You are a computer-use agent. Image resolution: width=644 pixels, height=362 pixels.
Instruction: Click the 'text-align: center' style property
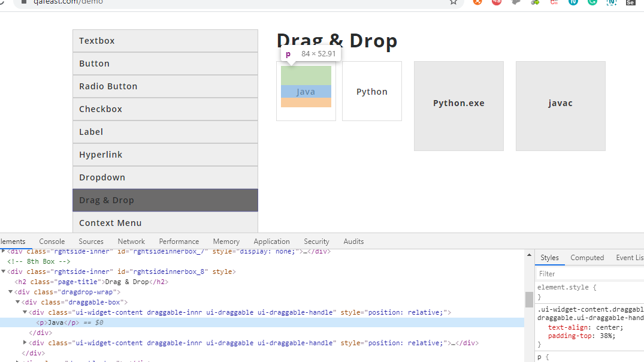point(585,327)
